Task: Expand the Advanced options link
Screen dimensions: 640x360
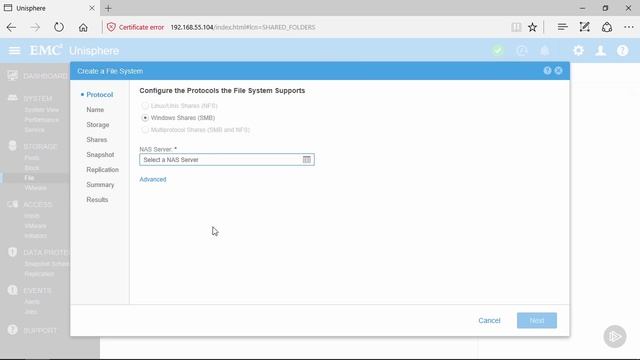Action: [153, 179]
